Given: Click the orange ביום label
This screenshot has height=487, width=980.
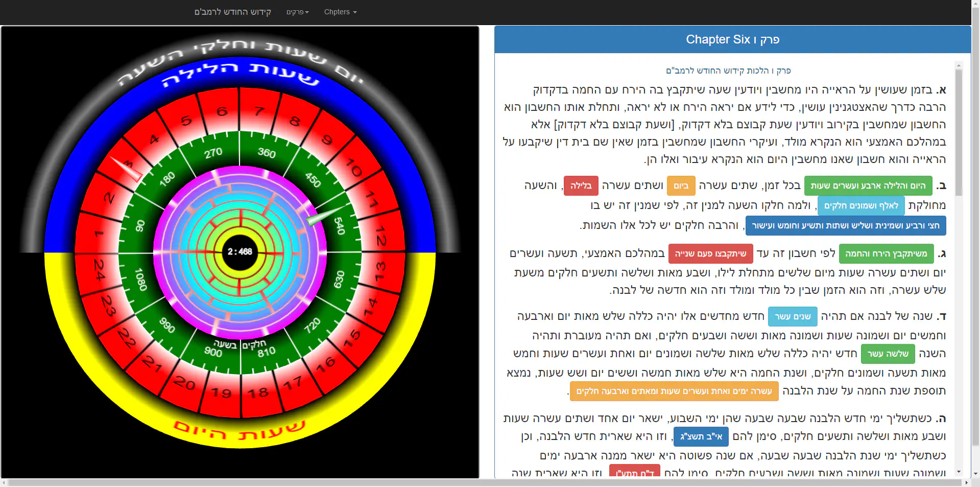Looking at the screenshot, I should click(x=681, y=186).
